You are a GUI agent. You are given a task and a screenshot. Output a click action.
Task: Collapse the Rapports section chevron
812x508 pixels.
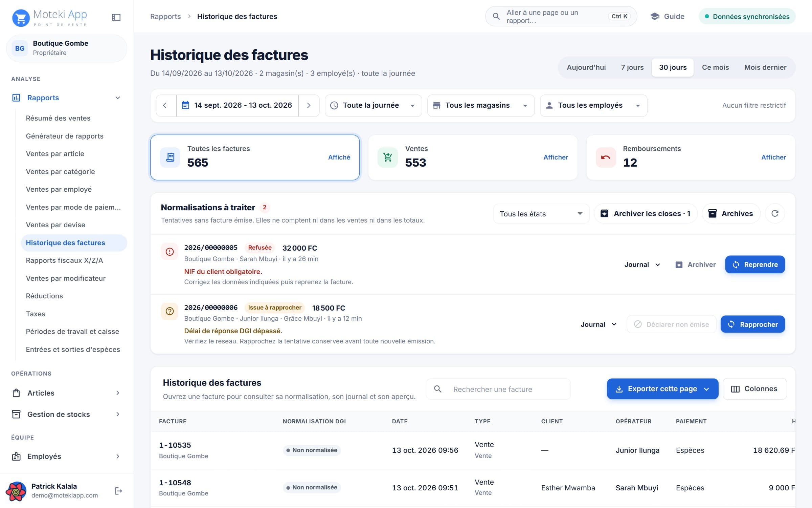(118, 98)
